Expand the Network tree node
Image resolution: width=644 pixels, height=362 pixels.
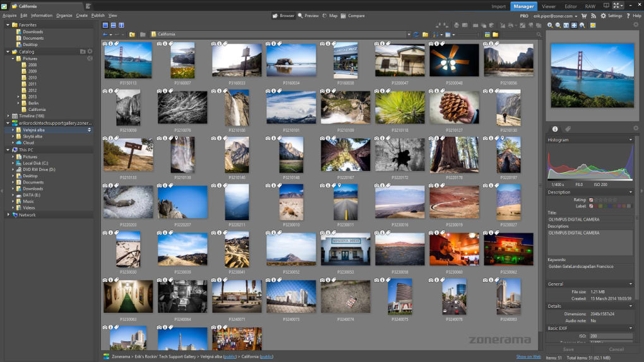[8, 214]
